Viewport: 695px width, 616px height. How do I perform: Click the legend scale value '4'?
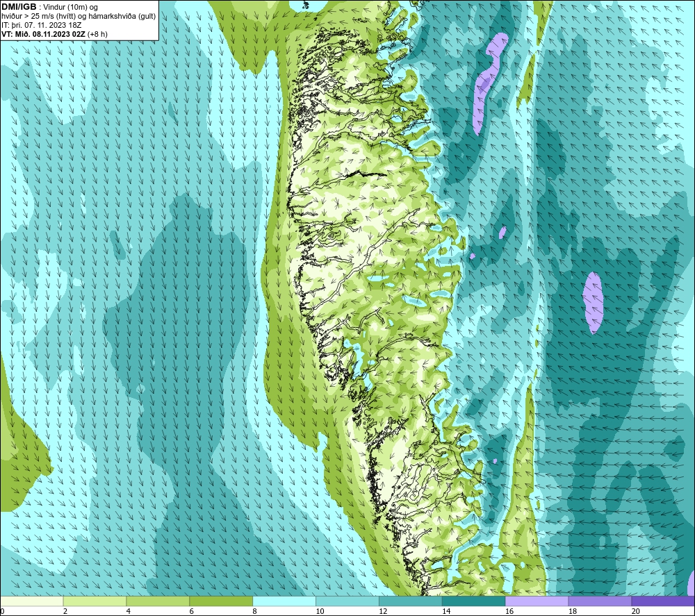(128, 611)
